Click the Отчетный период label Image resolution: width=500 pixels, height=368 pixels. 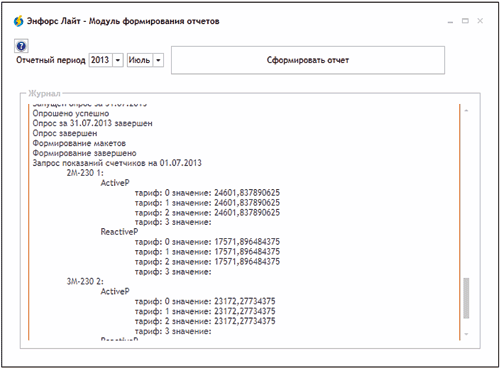coord(51,60)
